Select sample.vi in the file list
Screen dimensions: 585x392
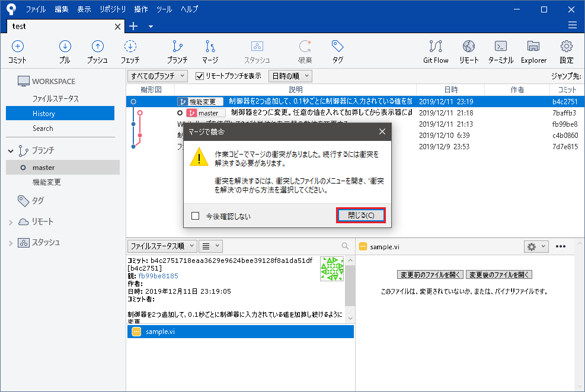point(241,332)
